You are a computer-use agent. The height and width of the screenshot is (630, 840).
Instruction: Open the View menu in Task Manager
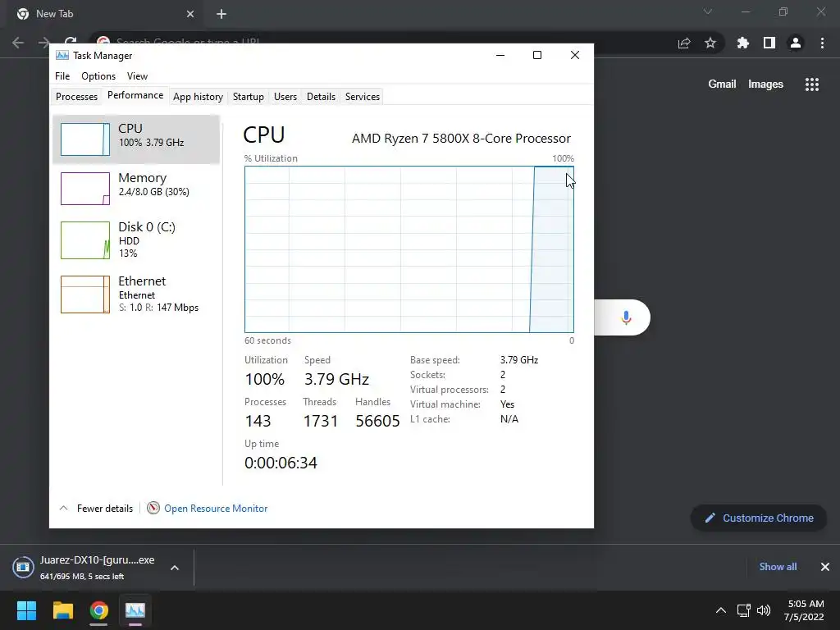137,76
